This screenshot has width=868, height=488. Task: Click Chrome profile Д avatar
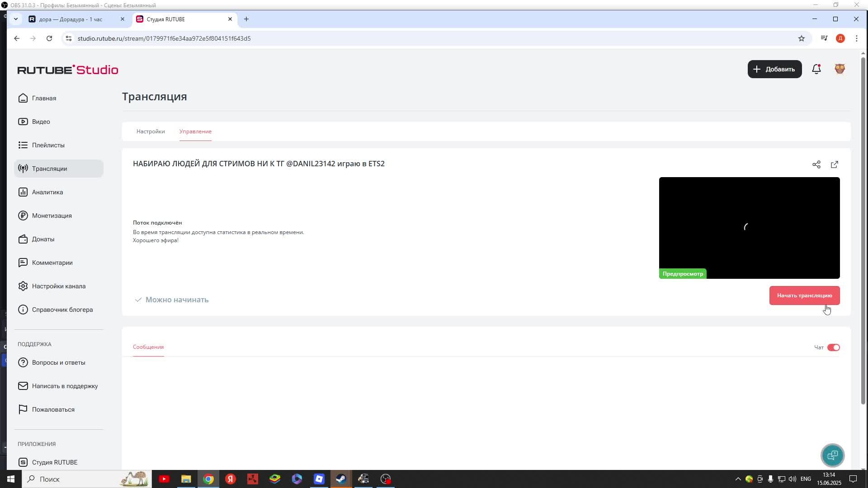(x=840, y=38)
